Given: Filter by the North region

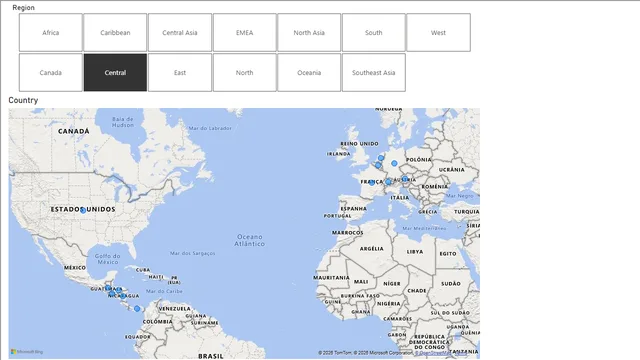Looking at the screenshot, I should pyautogui.click(x=244, y=73).
